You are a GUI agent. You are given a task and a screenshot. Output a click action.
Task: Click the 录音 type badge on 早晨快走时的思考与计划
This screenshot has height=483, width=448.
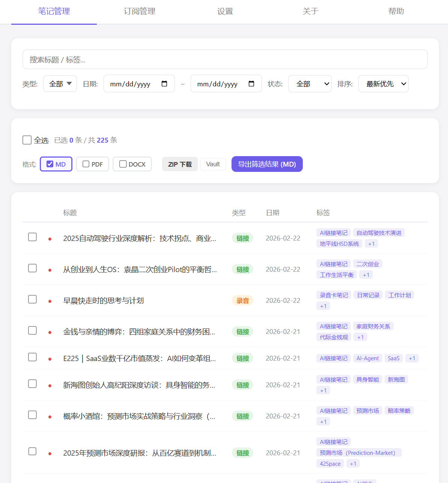[242, 300]
